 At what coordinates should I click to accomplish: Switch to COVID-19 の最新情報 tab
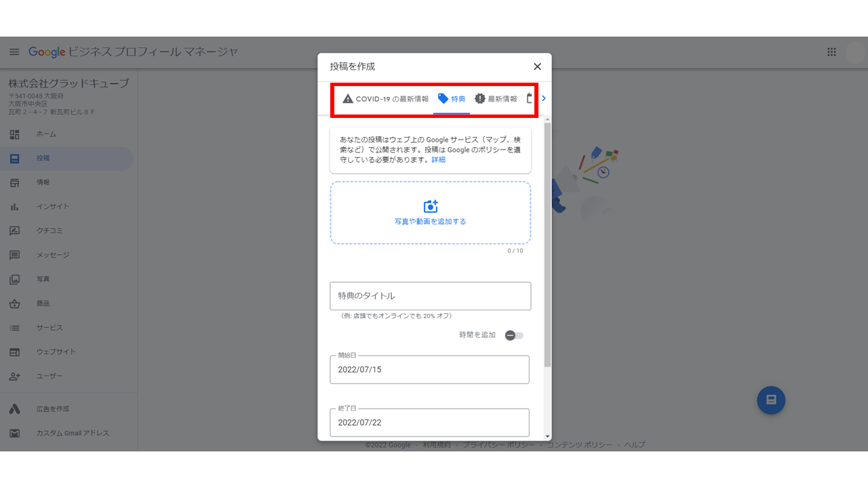click(385, 99)
